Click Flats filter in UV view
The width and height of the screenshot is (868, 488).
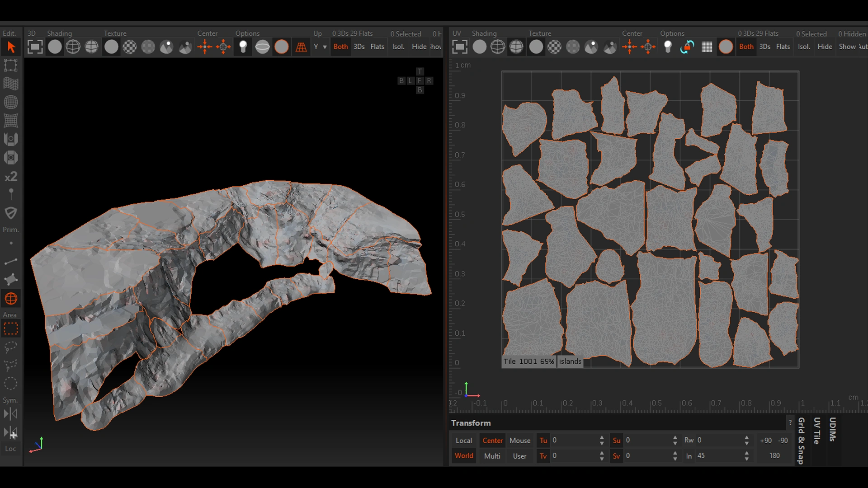point(783,47)
